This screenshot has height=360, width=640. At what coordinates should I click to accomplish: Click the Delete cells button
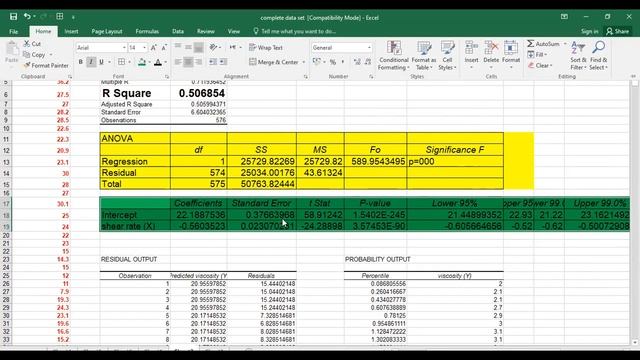point(491,55)
